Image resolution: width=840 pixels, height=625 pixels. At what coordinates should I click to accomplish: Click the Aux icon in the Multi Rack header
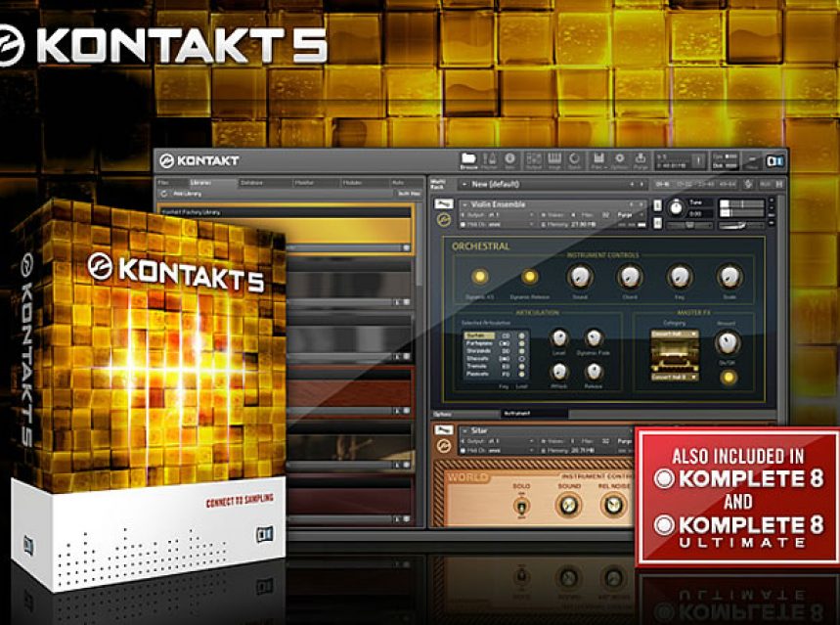click(766, 185)
